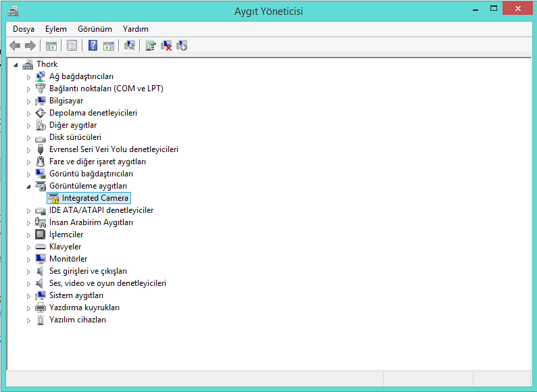Click the Klavyeler keyboard icon
The width and height of the screenshot is (537, 392).
pyautogui.click(x=41, y=247)
